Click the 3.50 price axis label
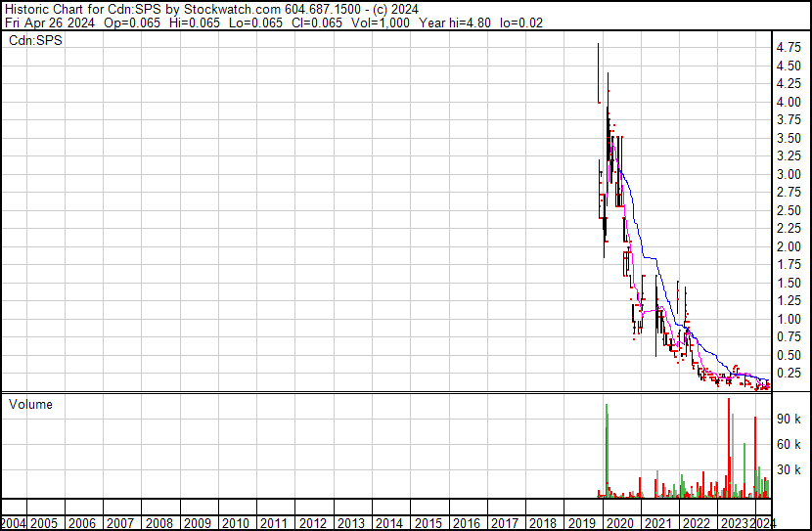812x531 pixels. [789, 138]
